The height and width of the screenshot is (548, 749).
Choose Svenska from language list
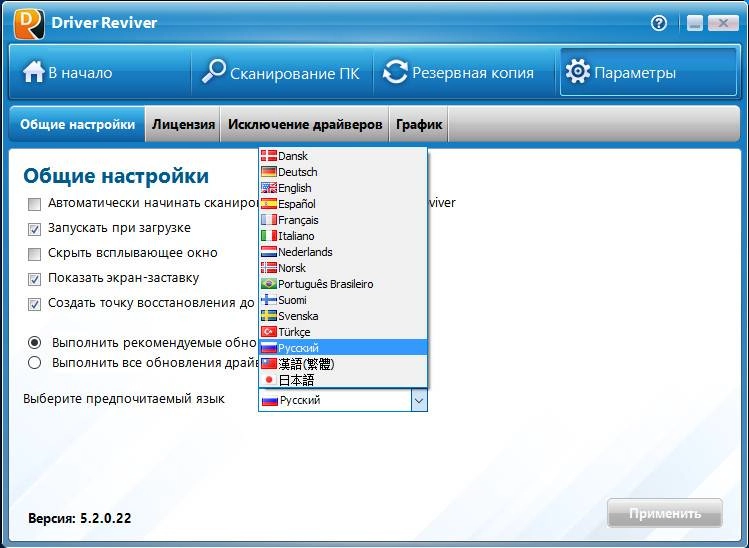coord(343,316)
